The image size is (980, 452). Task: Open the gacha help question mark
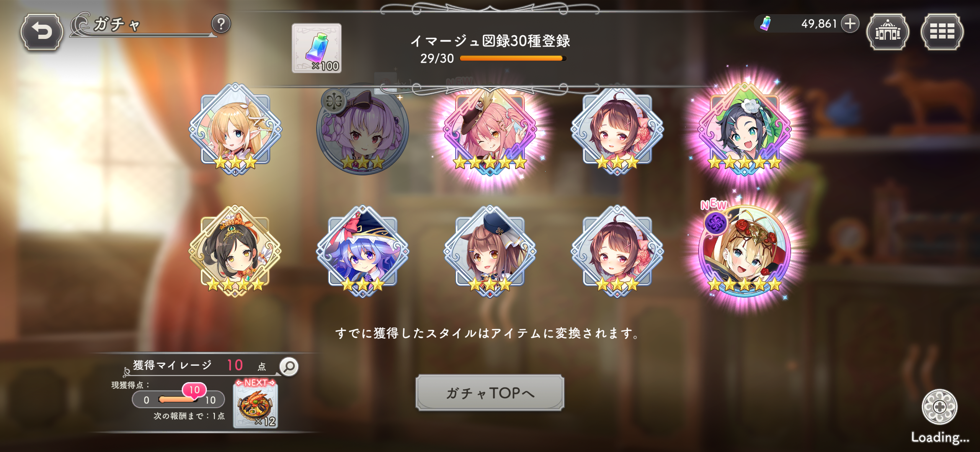pyautogui.click(x=221, y=24)
